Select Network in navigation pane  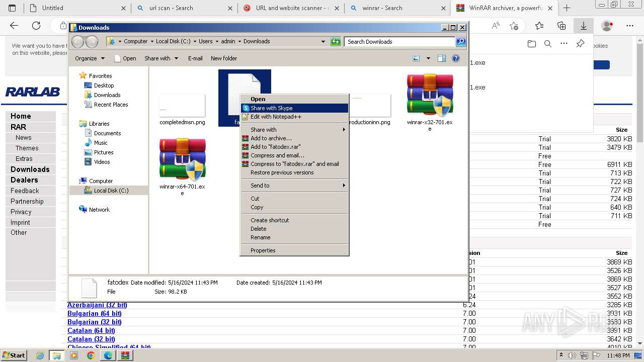point(99,210)
